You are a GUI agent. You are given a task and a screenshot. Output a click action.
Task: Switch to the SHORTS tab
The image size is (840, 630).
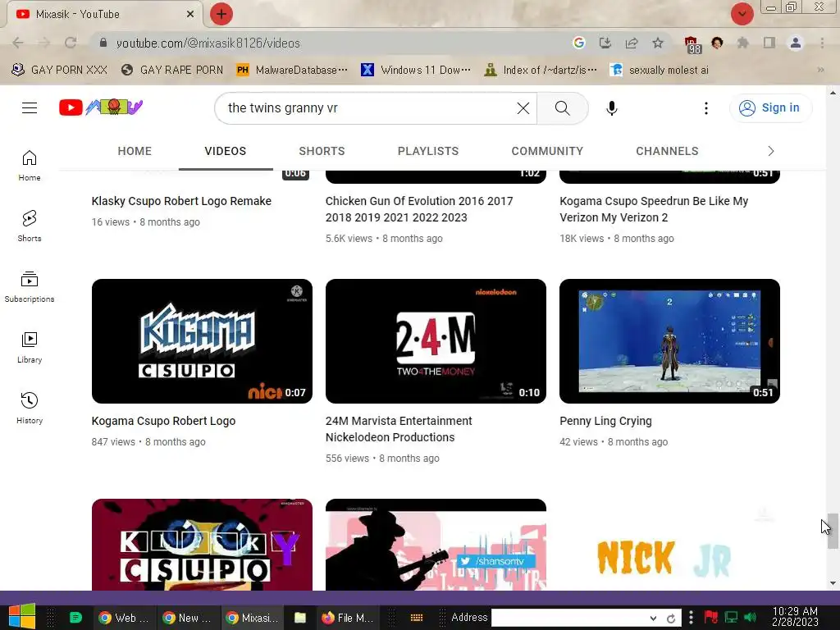click(x=322, y=151)
